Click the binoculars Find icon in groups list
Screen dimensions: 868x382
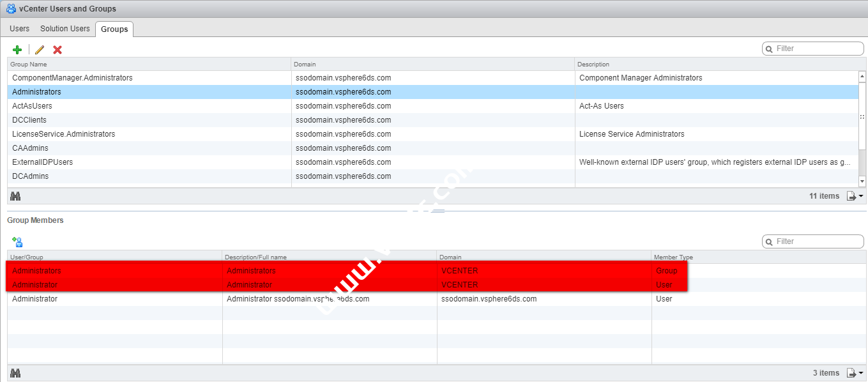point(16,196)
